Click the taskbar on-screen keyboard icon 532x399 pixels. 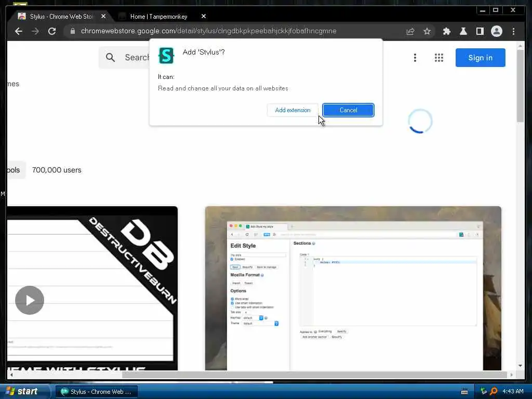(464, 392)
